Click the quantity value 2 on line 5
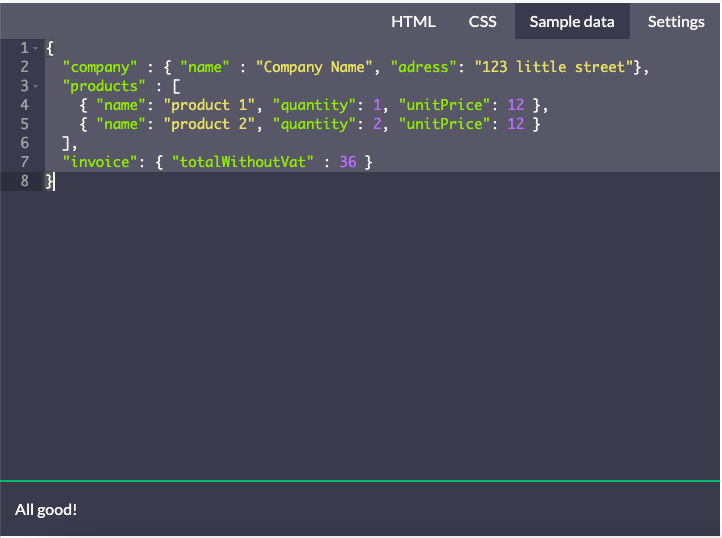The width and height of the screenshot is (722, 538). point(377,124)
